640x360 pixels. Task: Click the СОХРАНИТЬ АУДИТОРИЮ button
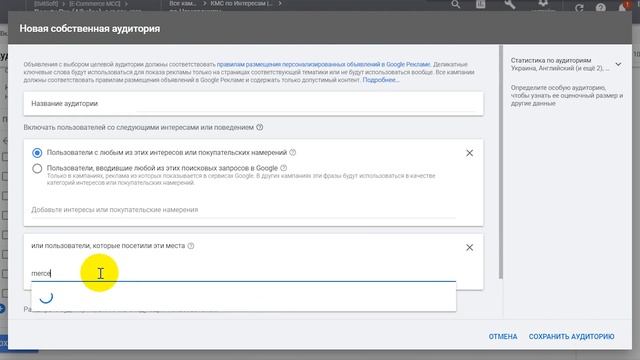571,336
